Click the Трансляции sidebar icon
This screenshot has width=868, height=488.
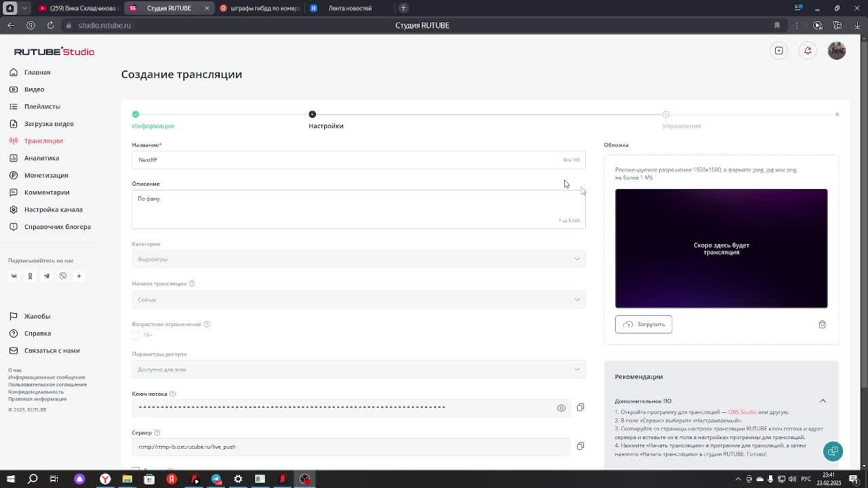(14, 141)
